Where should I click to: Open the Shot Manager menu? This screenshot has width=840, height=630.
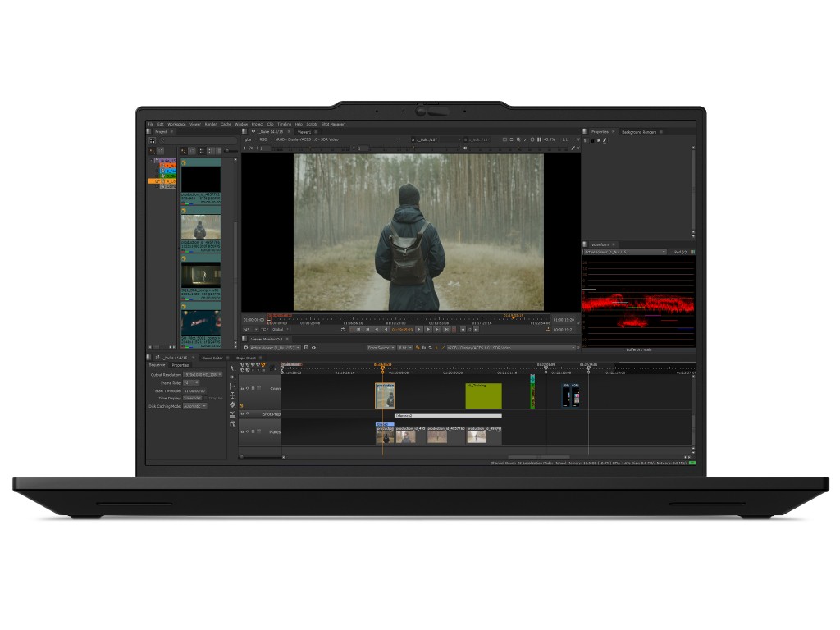point(333,124)
